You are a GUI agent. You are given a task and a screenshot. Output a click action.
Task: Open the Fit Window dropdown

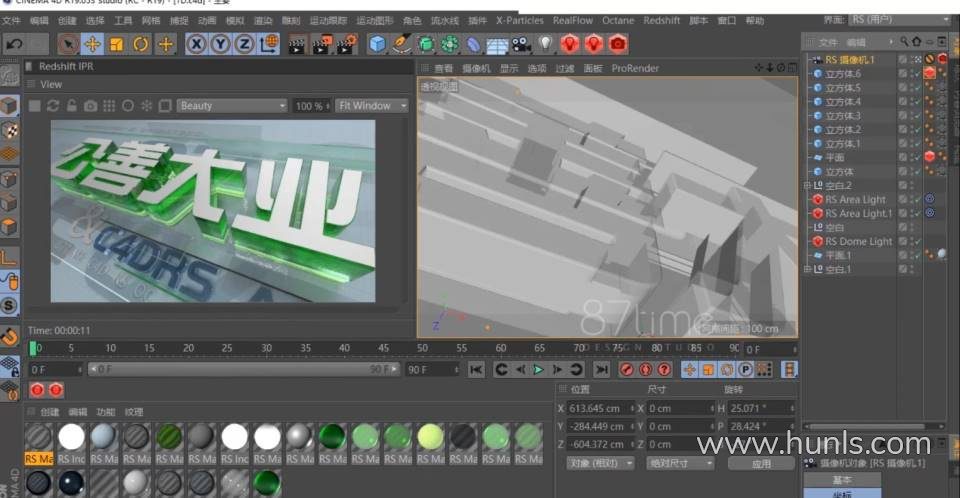tap(372, 106)
